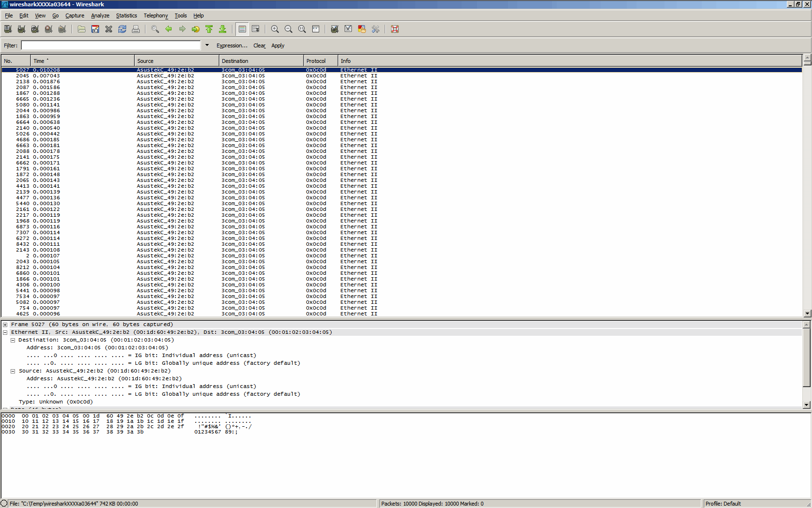The height and width of the screenshot is (508, 812).
Task: Go back in packet history
Action: click(169, 29)
